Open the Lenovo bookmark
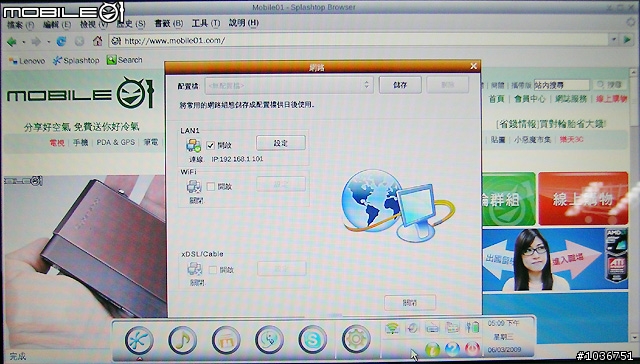Screen dimensions: 640x364 click(x=27, y=61)
